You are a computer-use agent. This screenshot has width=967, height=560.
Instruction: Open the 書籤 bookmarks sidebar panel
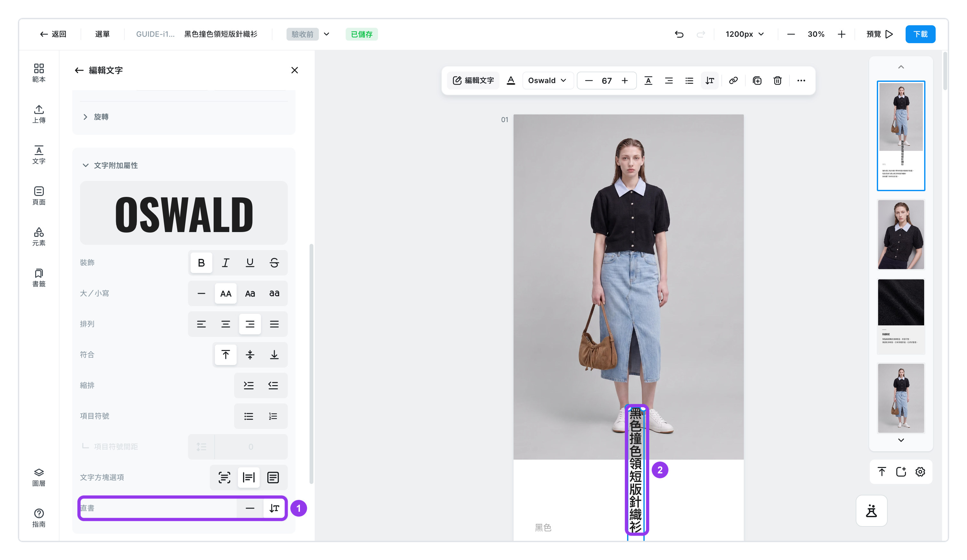click(39, 278)
